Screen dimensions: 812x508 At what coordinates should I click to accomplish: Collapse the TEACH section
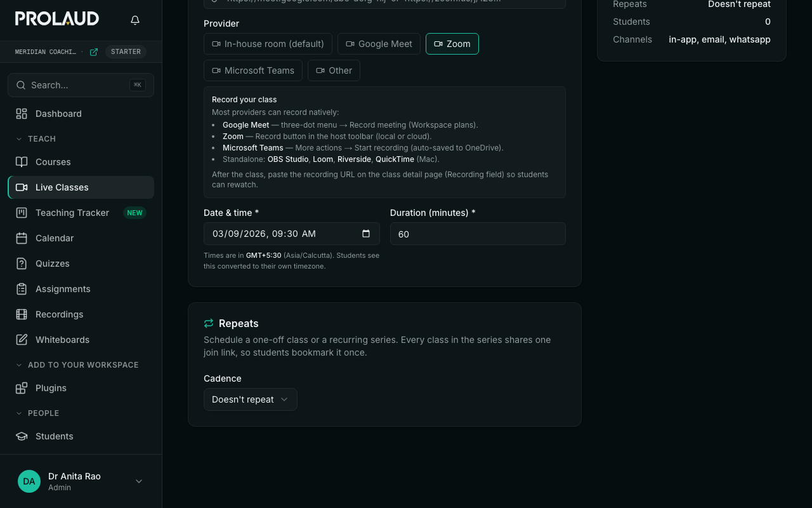click(36, 139)
